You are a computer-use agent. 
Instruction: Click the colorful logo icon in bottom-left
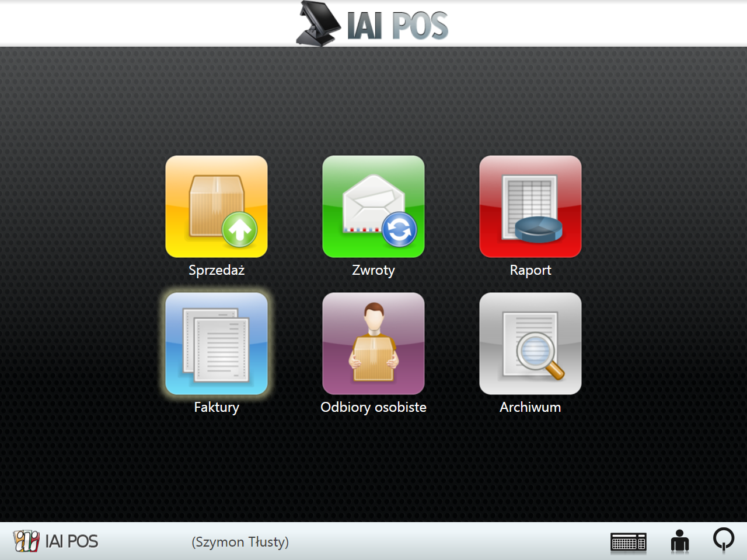tap(26, 541)
